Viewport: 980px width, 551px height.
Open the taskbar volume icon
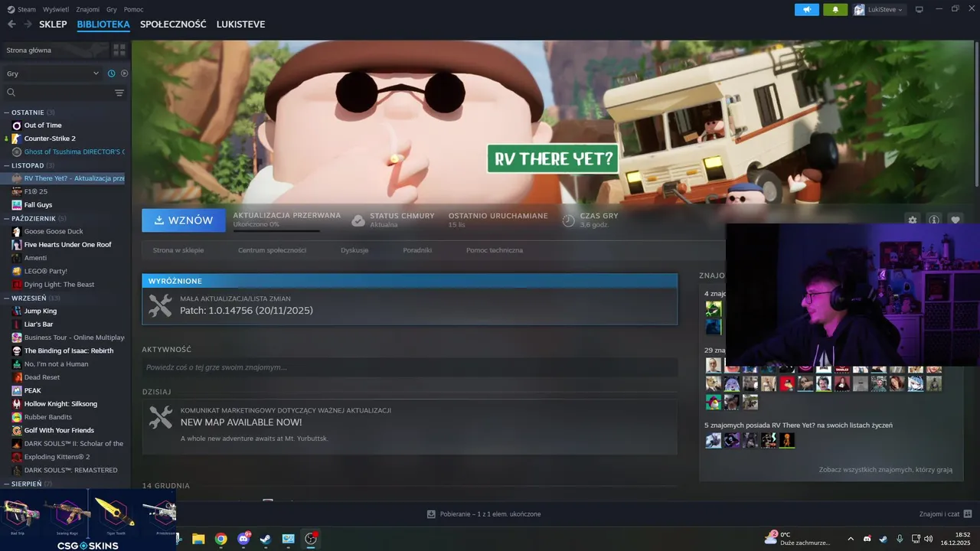(928, 539)
